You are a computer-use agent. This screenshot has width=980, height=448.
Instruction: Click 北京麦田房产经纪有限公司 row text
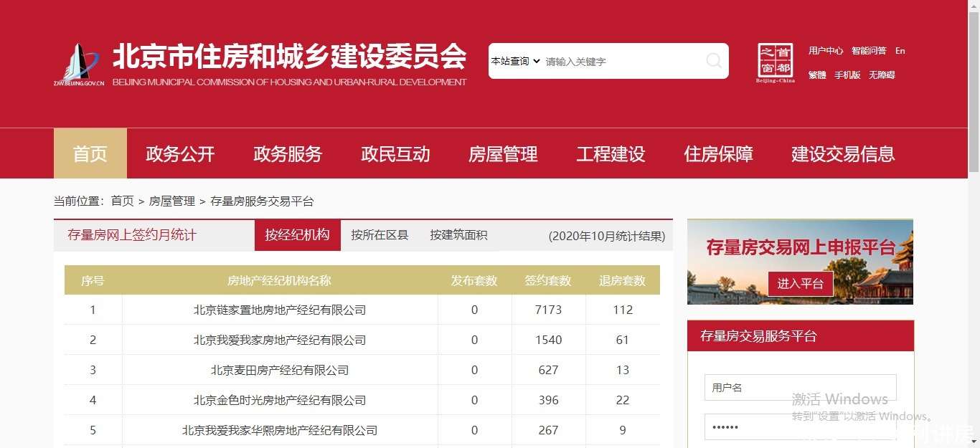click(280, 370)
